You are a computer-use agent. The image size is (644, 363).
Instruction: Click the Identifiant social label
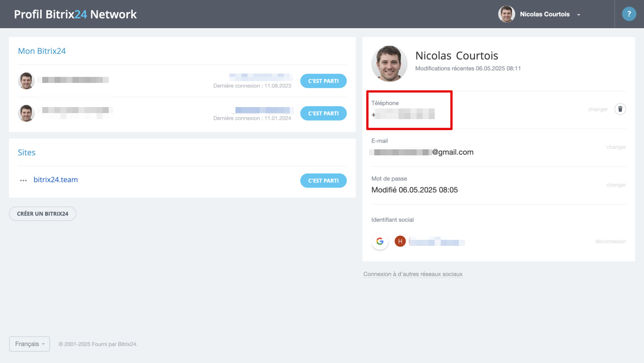click(x=392, y=220)
